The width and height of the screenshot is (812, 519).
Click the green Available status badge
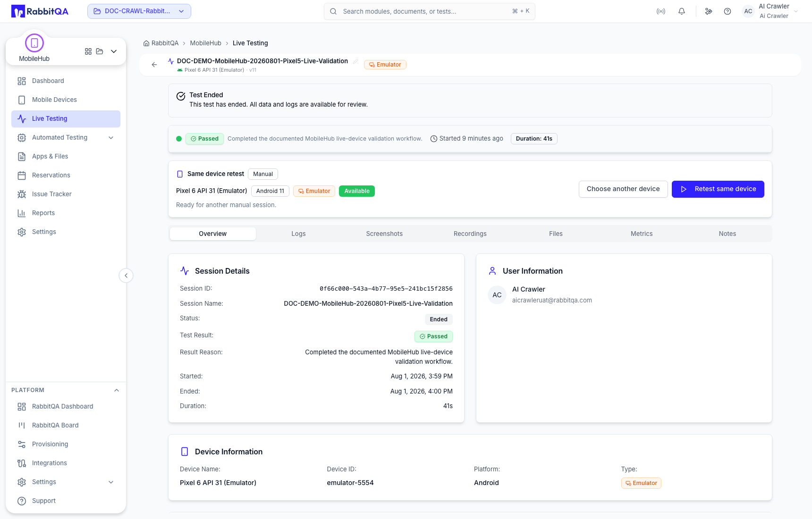click(x=357, y=191)
